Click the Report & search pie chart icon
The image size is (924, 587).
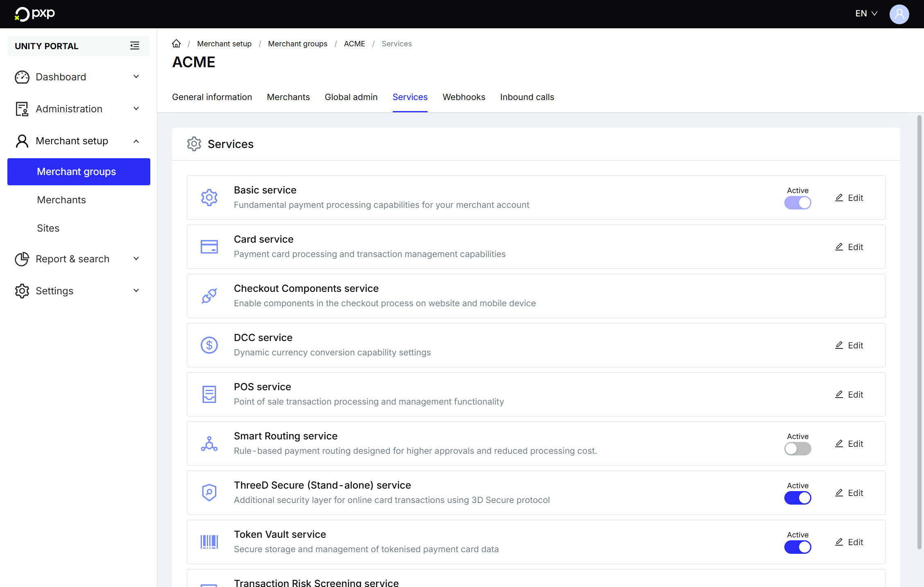pos(22,259)
